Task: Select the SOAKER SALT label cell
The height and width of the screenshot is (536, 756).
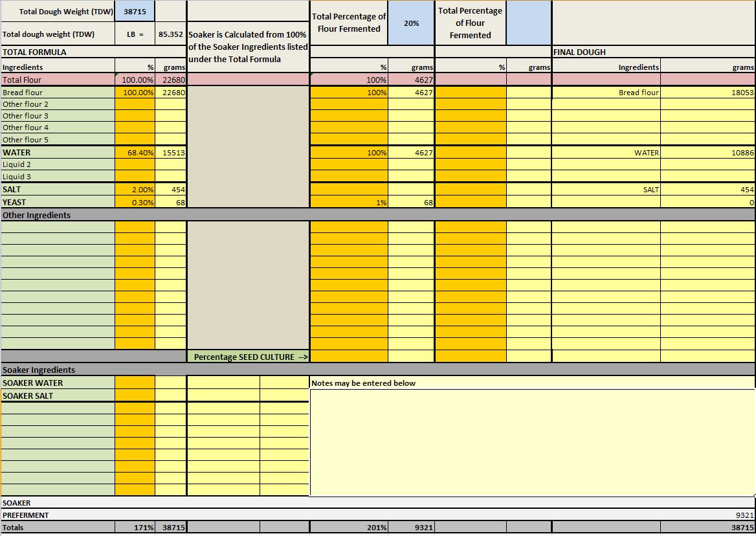Action: coord(58,396)
